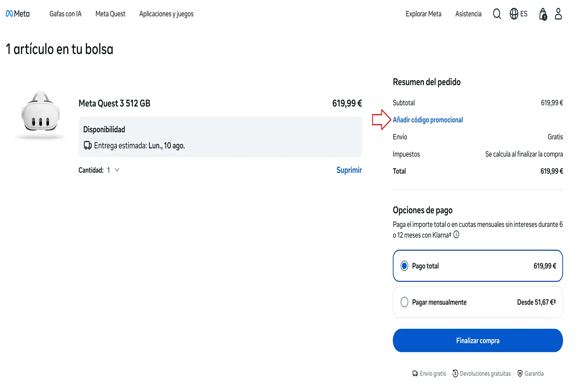Click the Envío label in the order summary
Image resolution: width=588 pixels, height=392 pixels.
click(400, 137)
